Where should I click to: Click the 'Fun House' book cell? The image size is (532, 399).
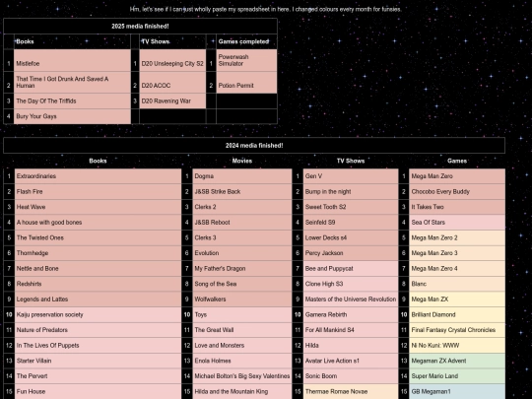click(98, 391)
